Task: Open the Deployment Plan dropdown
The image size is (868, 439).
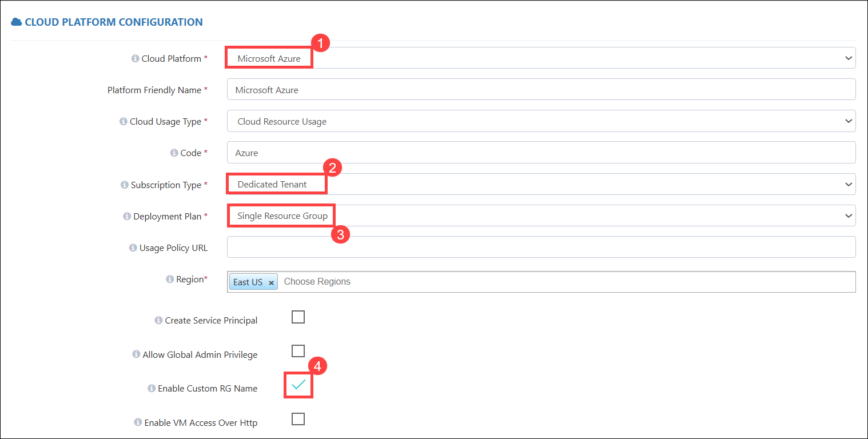Action: 541,216
